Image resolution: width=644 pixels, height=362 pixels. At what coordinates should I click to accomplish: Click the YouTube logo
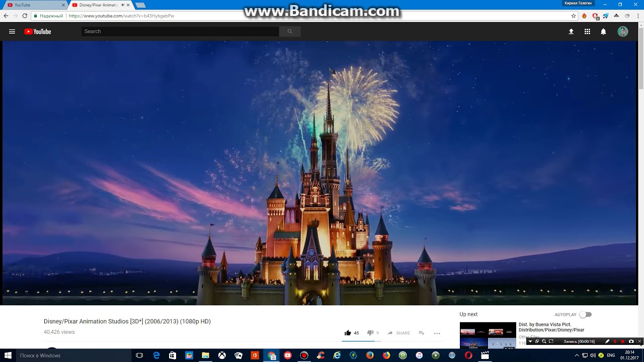point(38,32)
